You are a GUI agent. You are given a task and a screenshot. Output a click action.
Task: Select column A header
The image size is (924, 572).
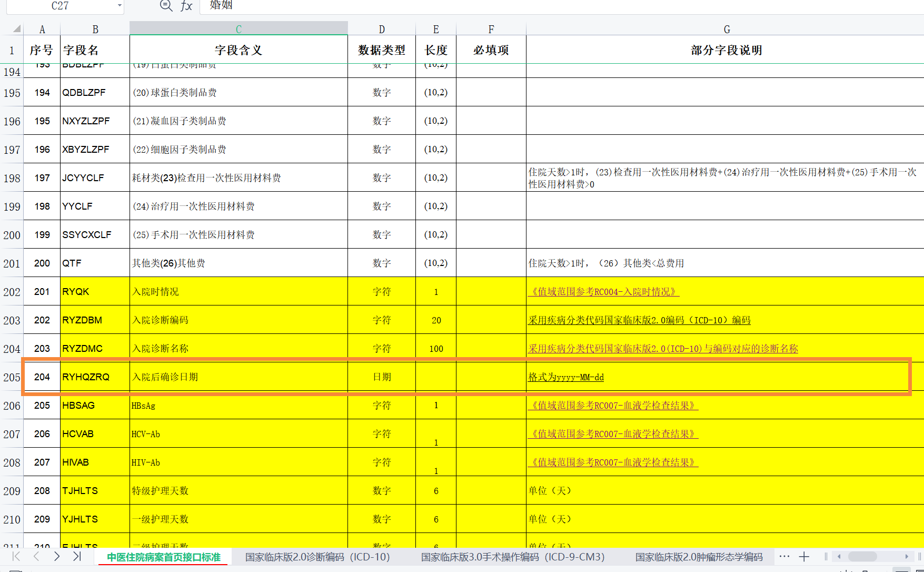pyautogui.click(x=42, y=29)
